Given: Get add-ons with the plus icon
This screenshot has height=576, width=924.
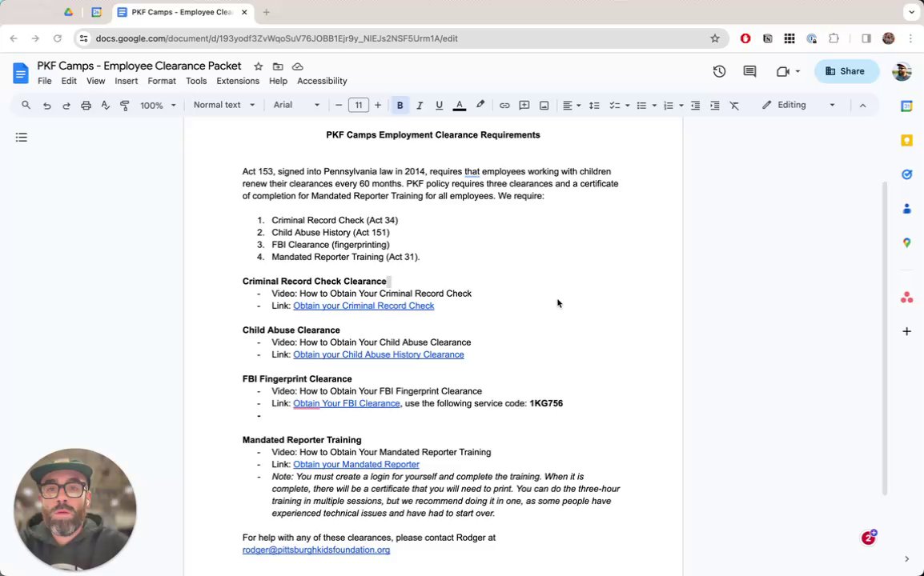Looking at the screenshot, I should pyautogui.click(x=907, y=331).
